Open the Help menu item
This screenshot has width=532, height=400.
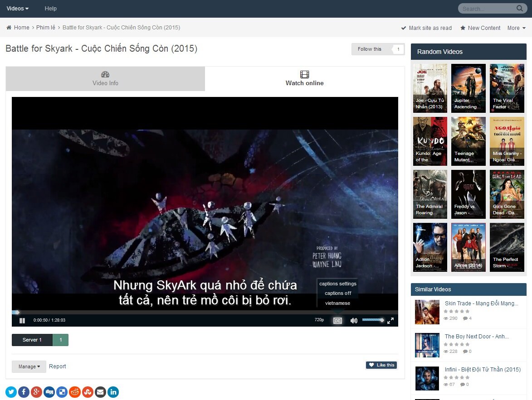[x=50, y=9]
